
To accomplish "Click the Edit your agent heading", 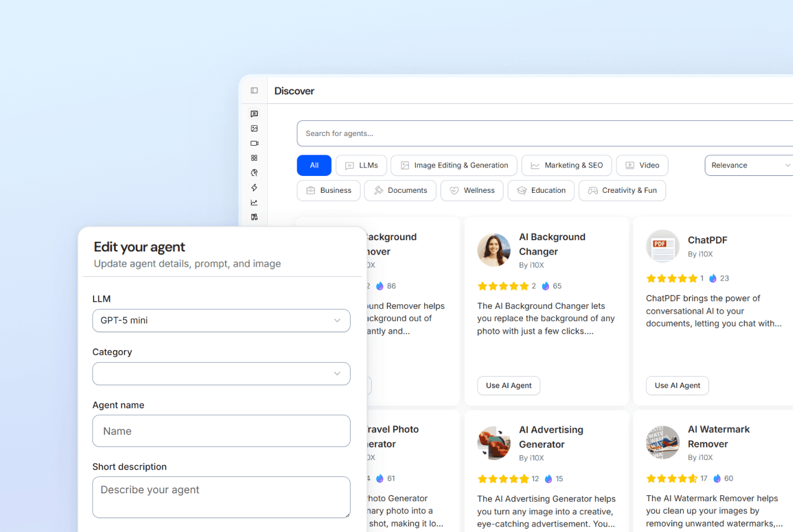I will (x=140, y=247).
